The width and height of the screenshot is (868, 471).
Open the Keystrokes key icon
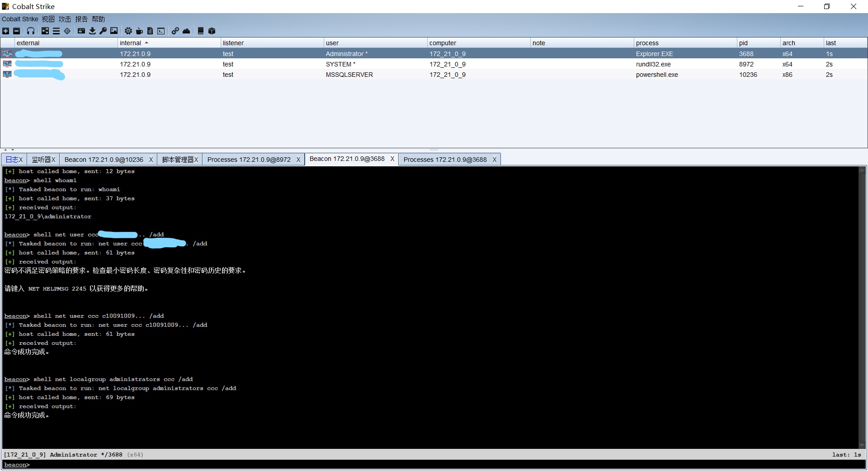[103, 31]
